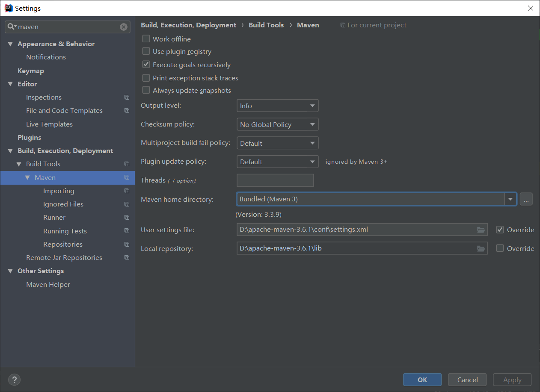Click project-level icon beside Importing
This screenshot has height=392, width=540.
(127, 191)
